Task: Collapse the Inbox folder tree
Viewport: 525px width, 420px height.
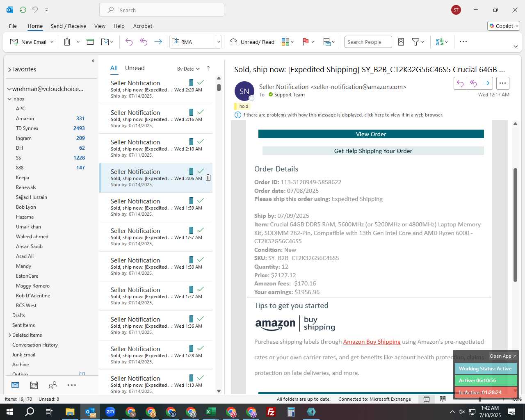Action: click(9, 99)
